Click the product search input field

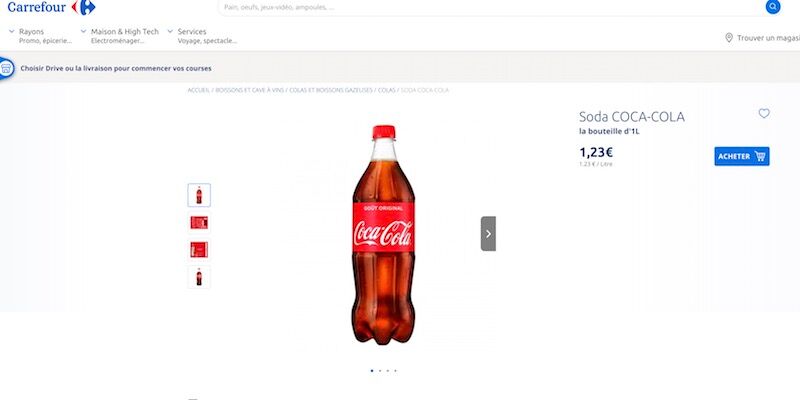490,7
